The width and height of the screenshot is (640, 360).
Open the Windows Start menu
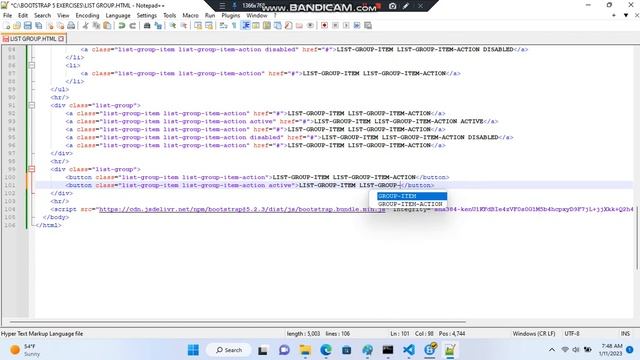click(x=193, y=350)
